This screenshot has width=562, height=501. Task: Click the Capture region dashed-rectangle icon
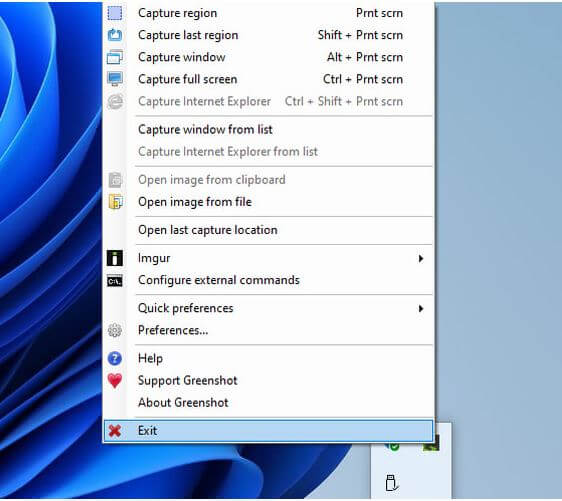[x=115, y=13]
